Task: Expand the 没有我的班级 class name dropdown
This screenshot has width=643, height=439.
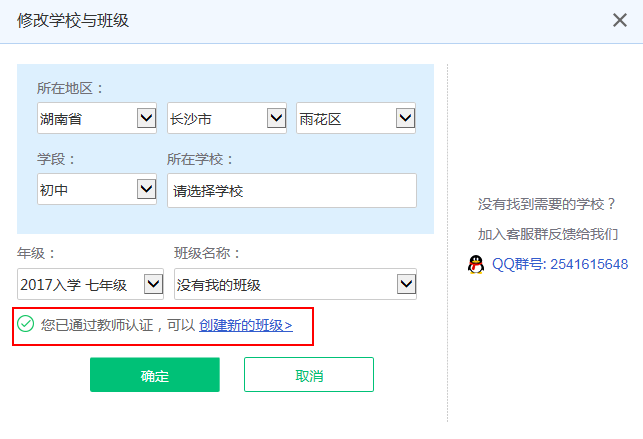Action: (295, 284)
